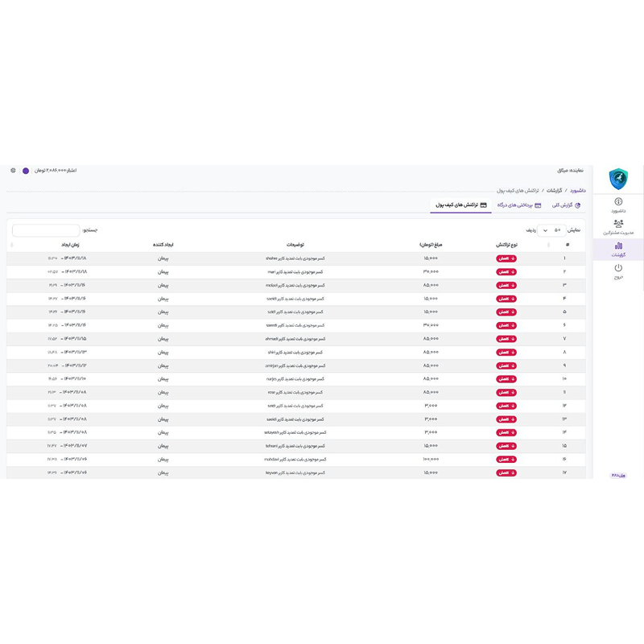Switch to the گزارش کلی tab
The width and height of the screenshot is (644, 644).
coord(566,205)
